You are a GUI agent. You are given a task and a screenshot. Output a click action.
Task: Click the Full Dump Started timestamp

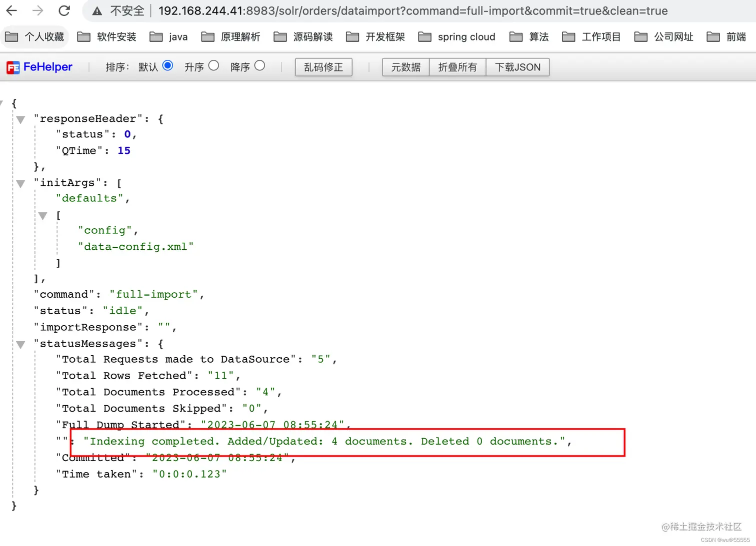click(272, 425)
